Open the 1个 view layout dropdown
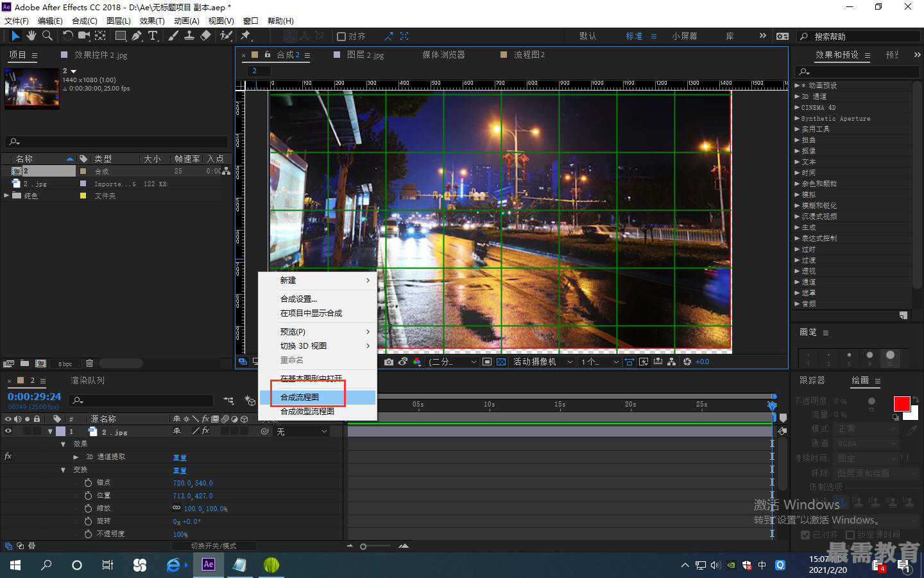The height and width of the screenshot is (578, 924). point(600,362)
